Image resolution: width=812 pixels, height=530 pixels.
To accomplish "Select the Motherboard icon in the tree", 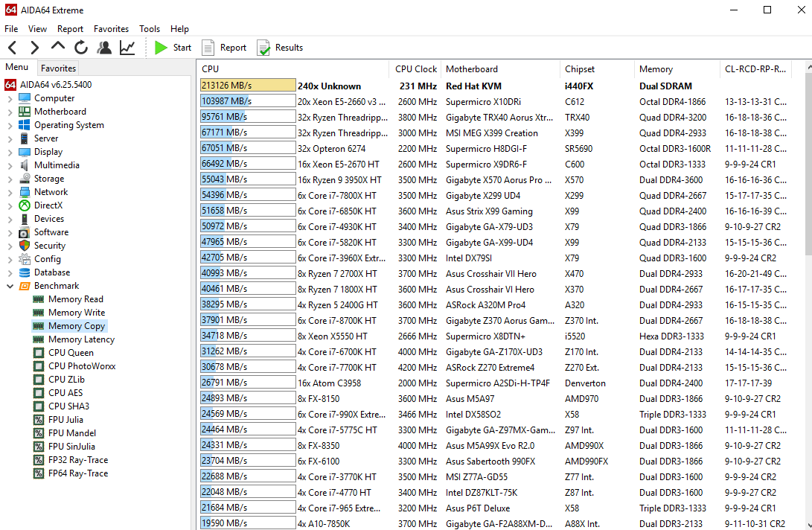I will (25, 112).
